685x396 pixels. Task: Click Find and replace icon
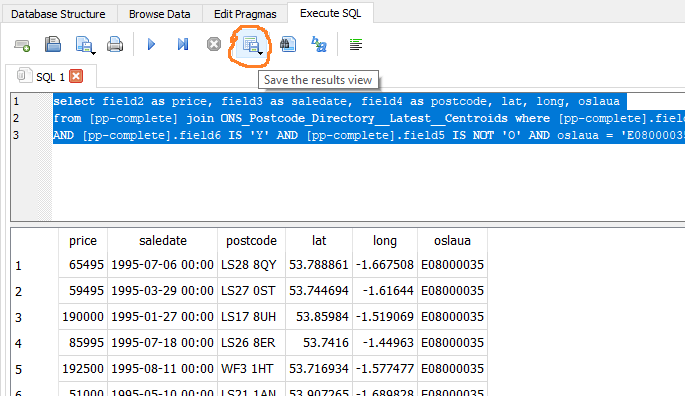tap(318, 44)
